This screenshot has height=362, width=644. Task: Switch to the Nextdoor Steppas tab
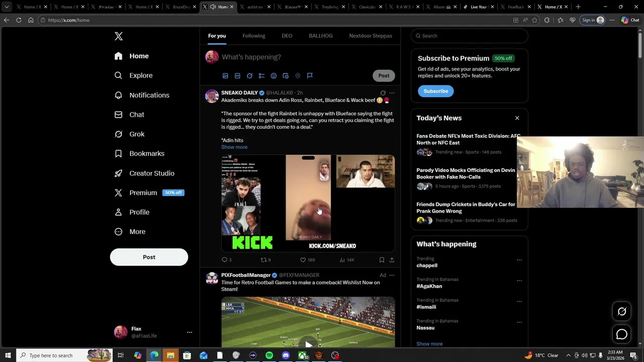pos(370,36)
